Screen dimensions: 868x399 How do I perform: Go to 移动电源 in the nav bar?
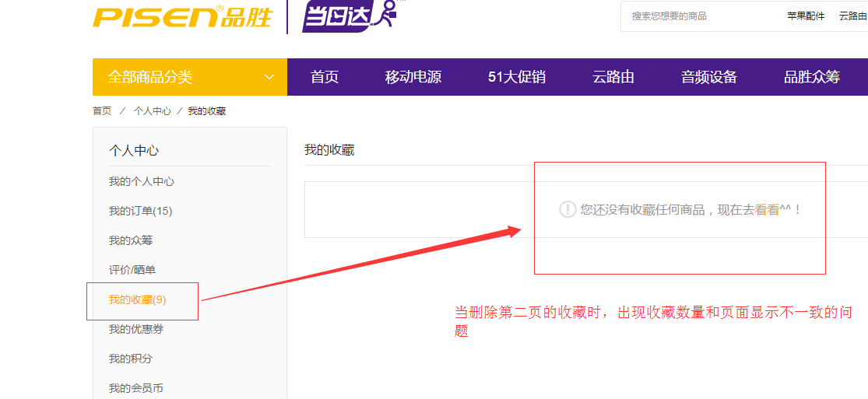click(413, 77)
